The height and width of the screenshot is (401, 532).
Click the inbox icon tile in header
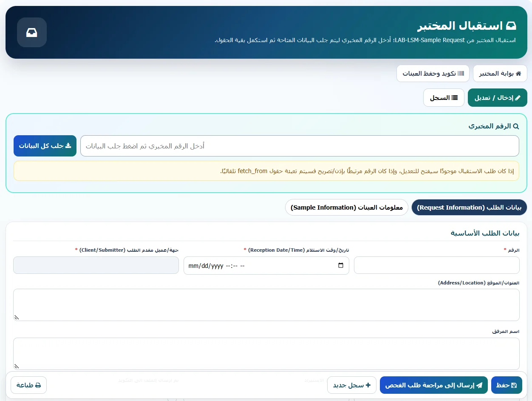pyautogui.click(x=32, y=32)
